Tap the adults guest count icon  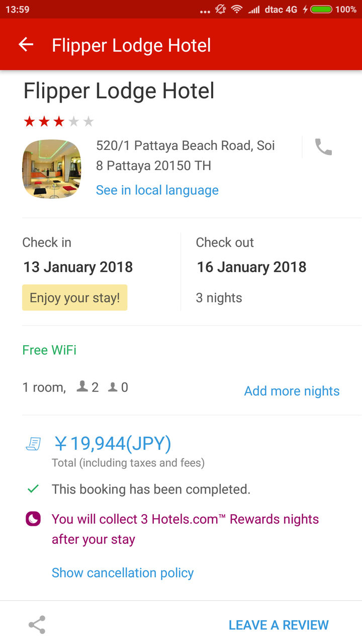pyautogui.click(x=82, y=387)
